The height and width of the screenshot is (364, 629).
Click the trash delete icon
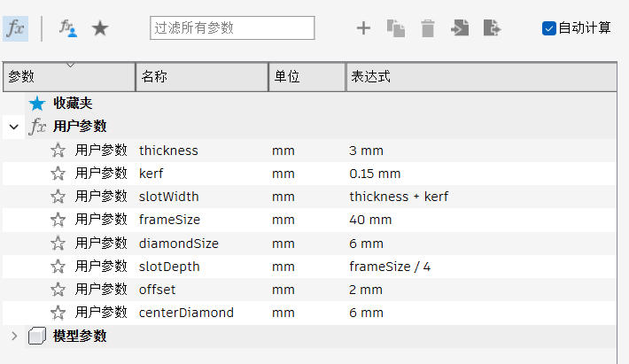(x=428, y=28)
